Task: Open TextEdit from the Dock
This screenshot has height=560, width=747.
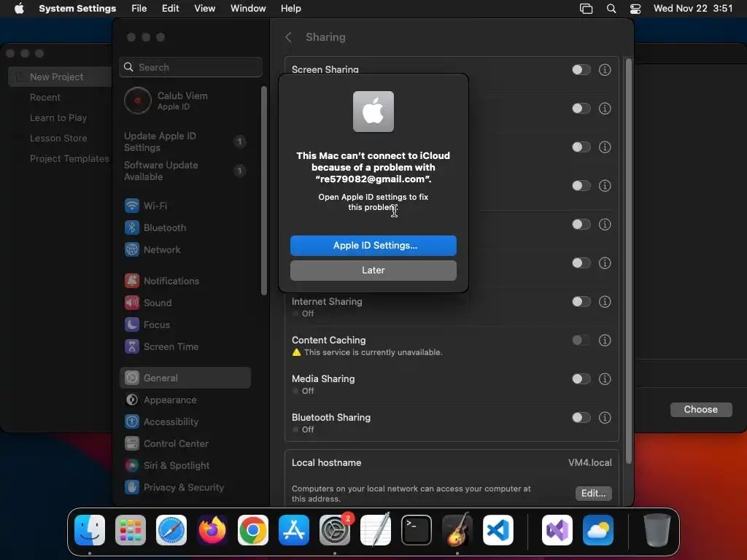Action: tap(376, 530)
